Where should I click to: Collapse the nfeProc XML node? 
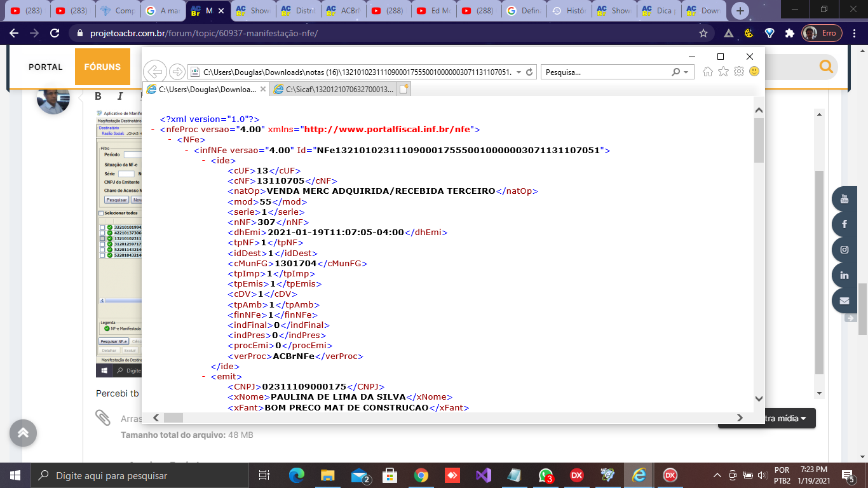(x=154, y=129)
